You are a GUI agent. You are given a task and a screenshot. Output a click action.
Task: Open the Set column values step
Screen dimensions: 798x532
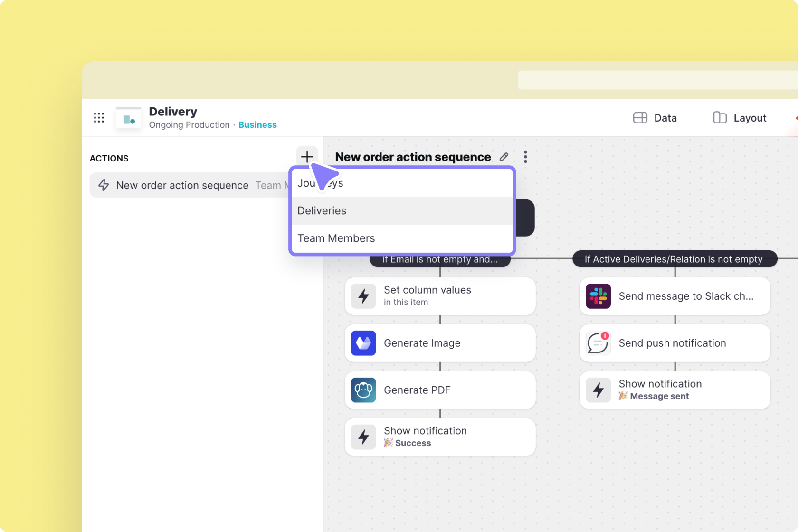[440, 296]
